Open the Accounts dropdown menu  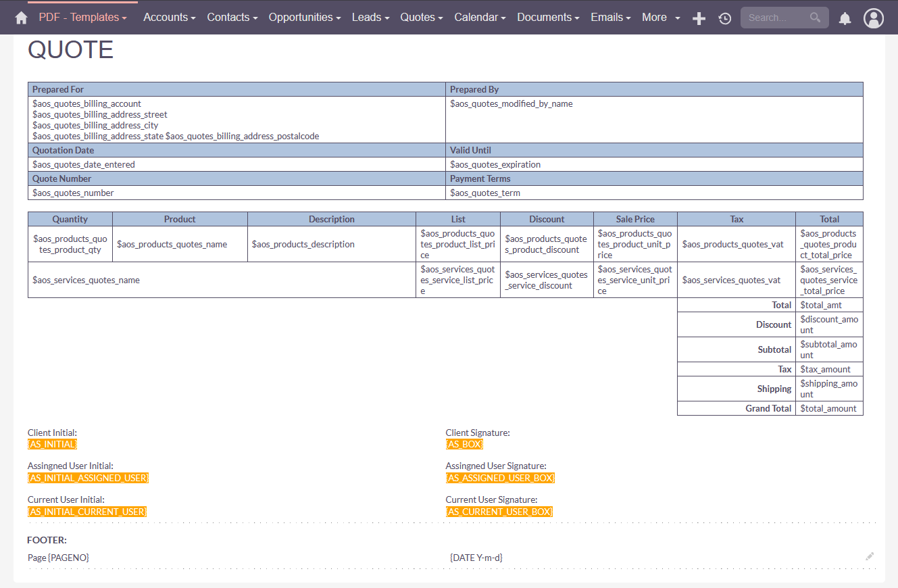(169, 18)
